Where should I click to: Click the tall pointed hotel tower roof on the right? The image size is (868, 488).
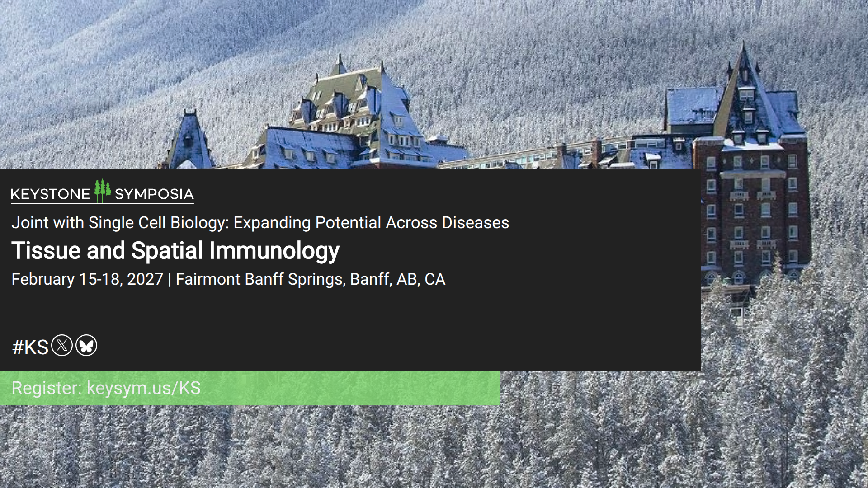[744, 72]
